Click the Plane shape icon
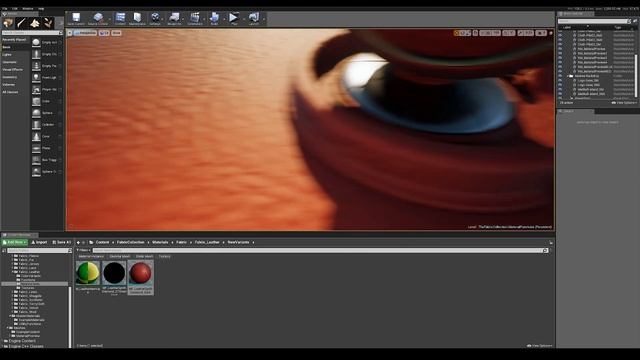 36,148
